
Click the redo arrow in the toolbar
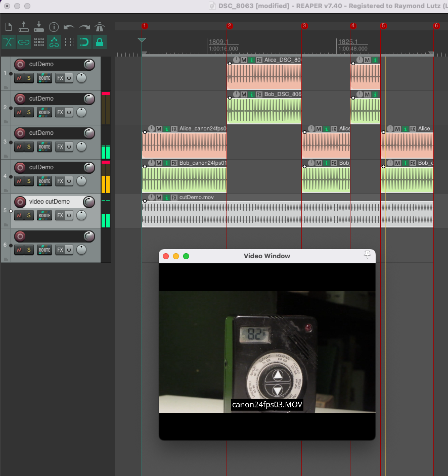84,27
